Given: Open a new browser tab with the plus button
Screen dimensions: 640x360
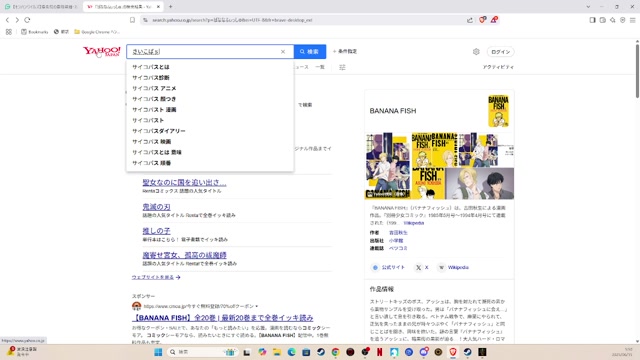Looking at the screenshot, I should pyautogui.click(x=171, y=7).
